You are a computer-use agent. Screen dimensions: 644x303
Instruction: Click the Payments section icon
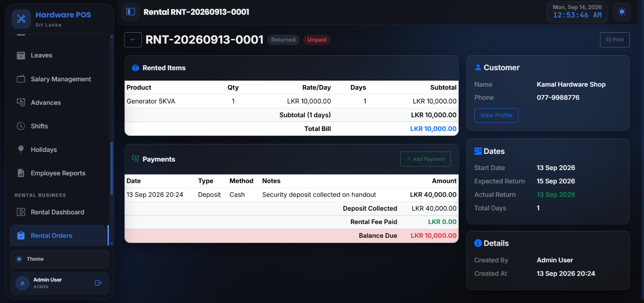click(135, 159)
